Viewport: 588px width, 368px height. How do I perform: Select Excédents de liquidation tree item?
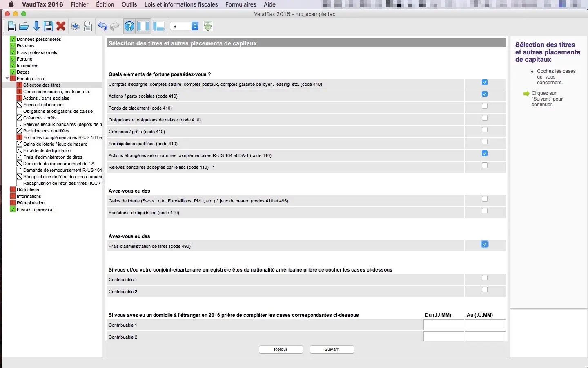coord(47,150)
